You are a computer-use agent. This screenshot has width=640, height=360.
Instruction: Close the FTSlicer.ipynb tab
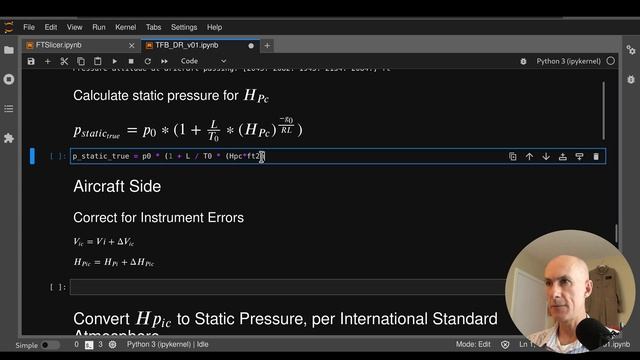131,46
